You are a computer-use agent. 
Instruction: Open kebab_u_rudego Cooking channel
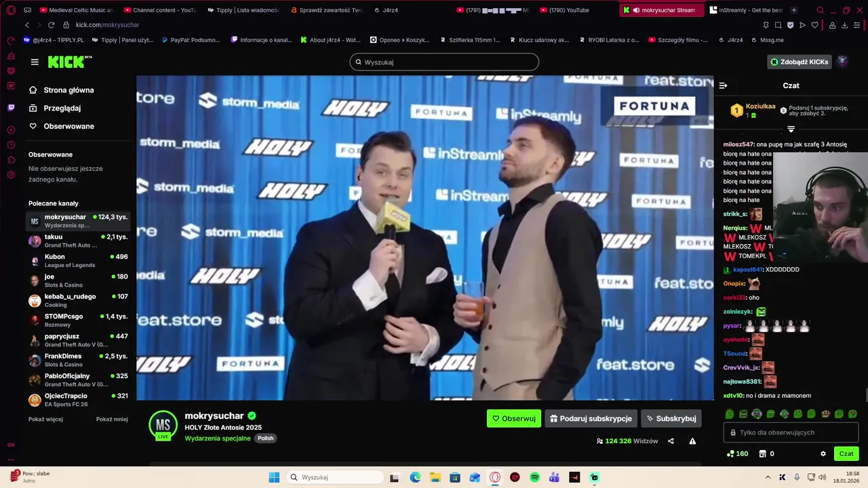point(78,300)
